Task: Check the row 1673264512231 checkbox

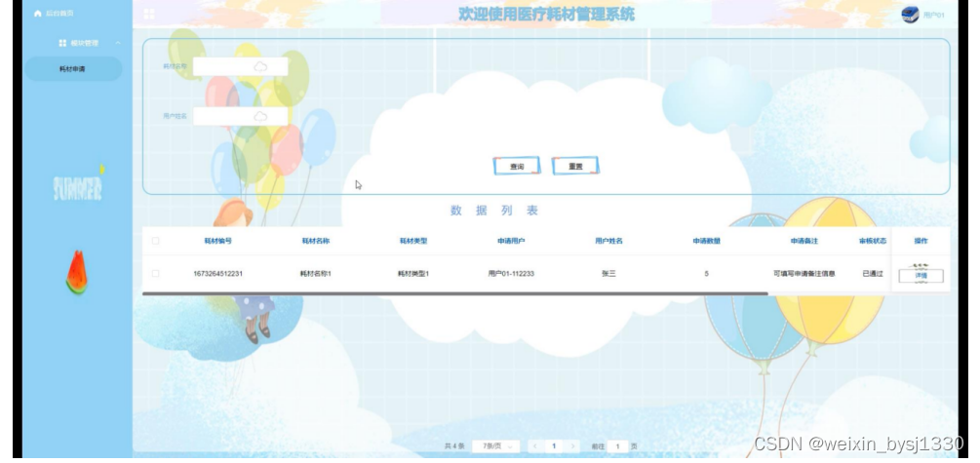Action: pos(156,274)
